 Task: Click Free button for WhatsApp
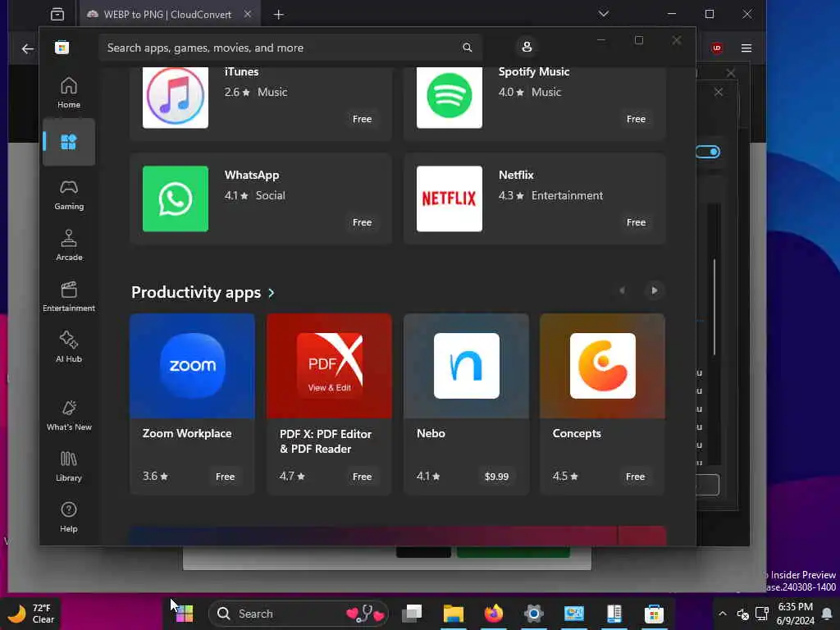click(362, 222)
